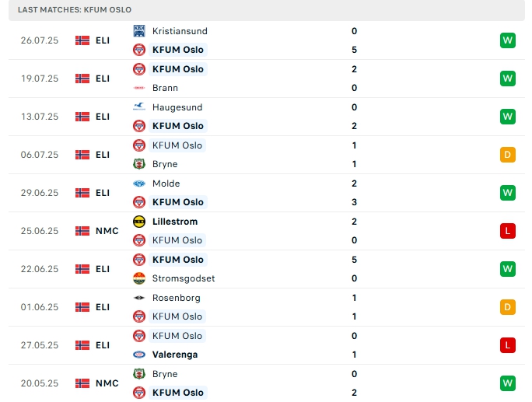Click the Bryne crest in 06.07.25 match
The width and height of the screenshot is (532, 402).
coord(139,164)
